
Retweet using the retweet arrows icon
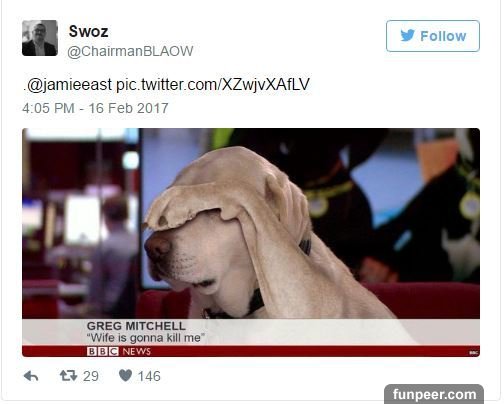tap(68, 376)
